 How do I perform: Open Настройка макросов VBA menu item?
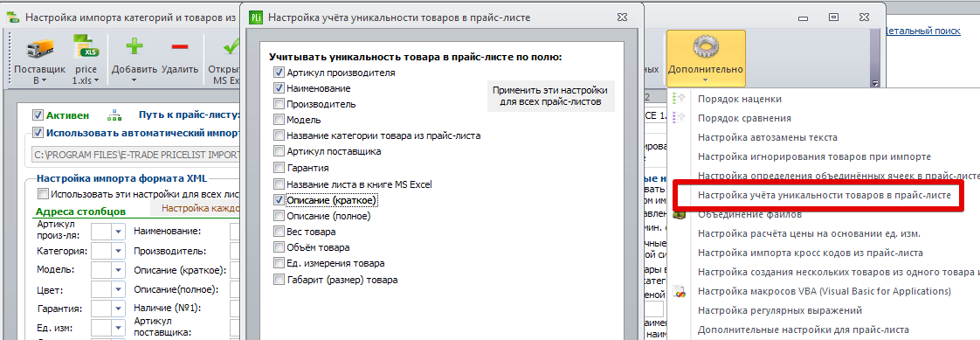(x=825, y=291)
